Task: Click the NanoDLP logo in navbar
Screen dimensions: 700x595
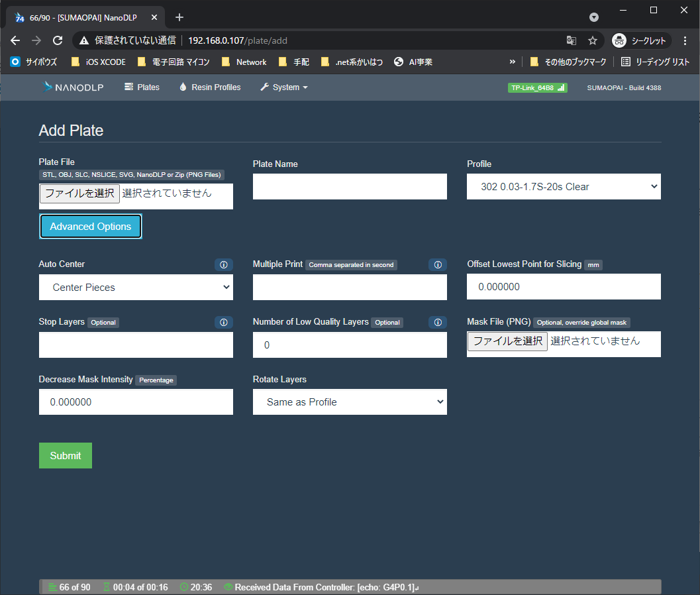Action: click(x=72, y=87)
